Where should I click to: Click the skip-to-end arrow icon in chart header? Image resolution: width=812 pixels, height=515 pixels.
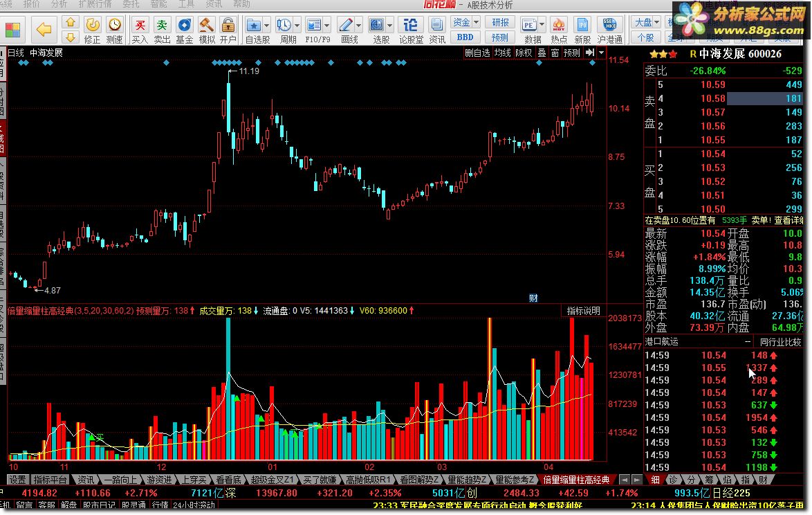pos(590,53)
